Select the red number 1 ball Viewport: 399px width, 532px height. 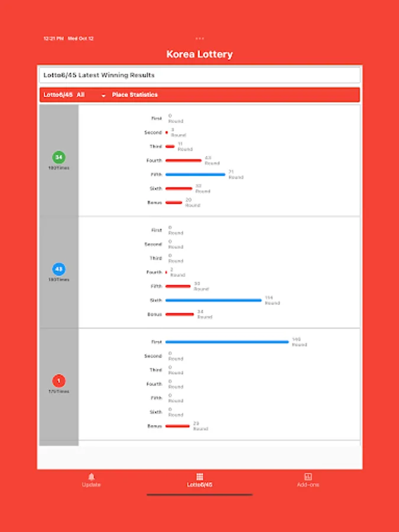click(x=59, y=381)
